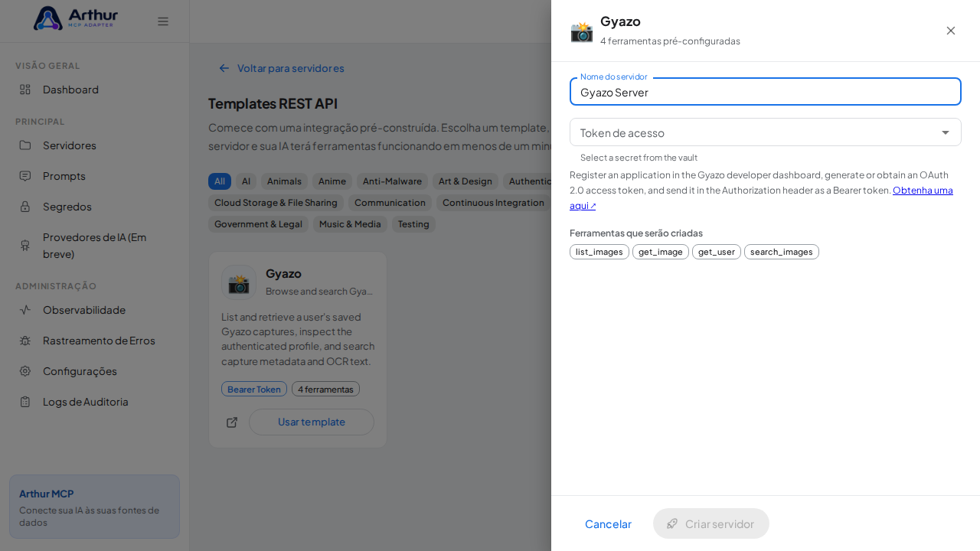This screenshot has width=980, height=551.
Task: Click the Logs de Auditoria clipboard icon
Action: pos(25,402)
